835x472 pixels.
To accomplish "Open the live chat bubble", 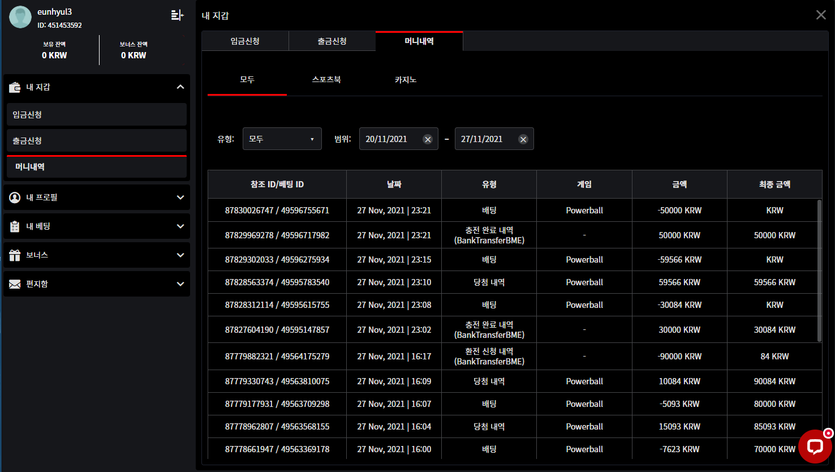I will 815,446.
